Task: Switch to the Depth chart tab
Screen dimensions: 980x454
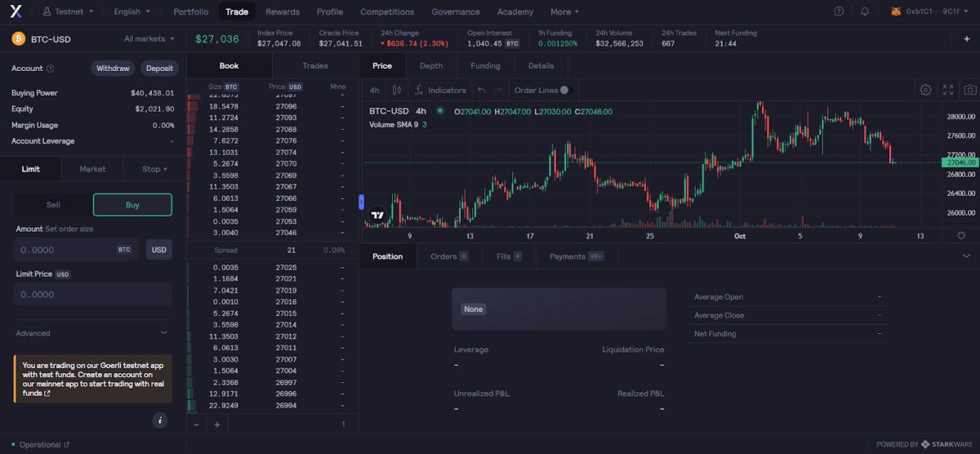Action: (431, 66)
